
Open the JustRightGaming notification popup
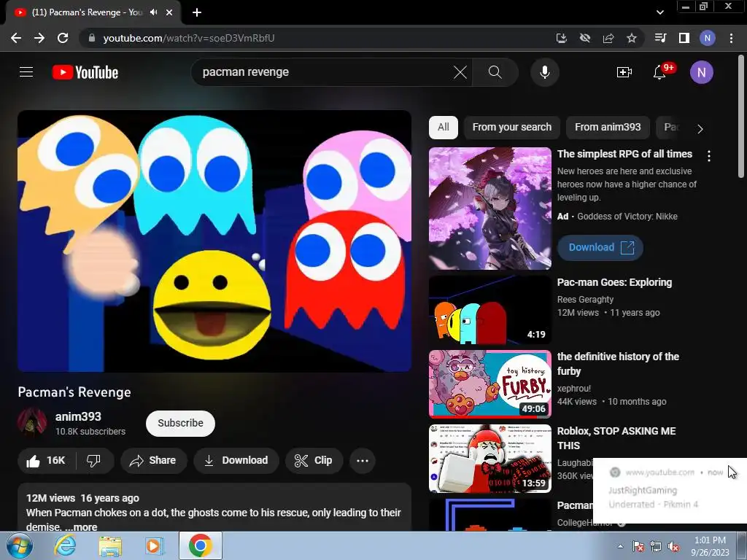[x=670, y=491]
